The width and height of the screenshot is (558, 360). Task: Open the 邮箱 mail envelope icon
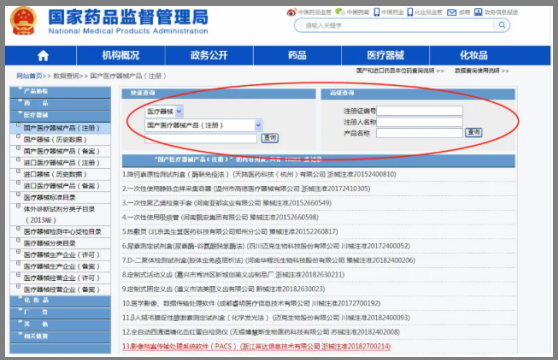[x=452, y=13]
